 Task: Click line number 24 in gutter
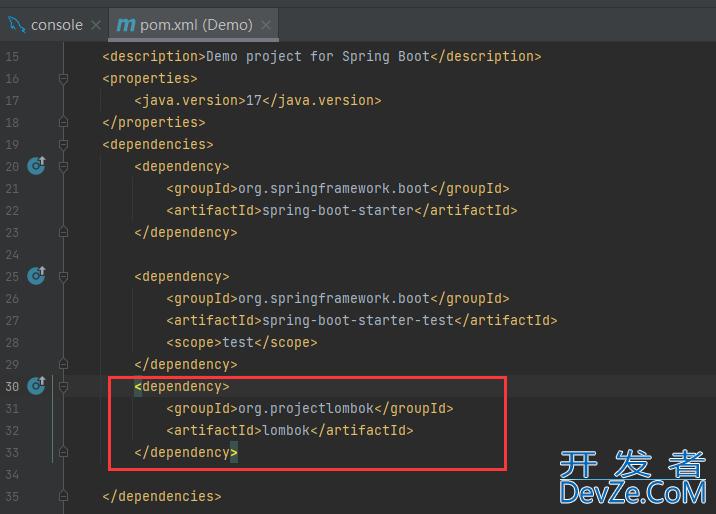tap(12, 255)
